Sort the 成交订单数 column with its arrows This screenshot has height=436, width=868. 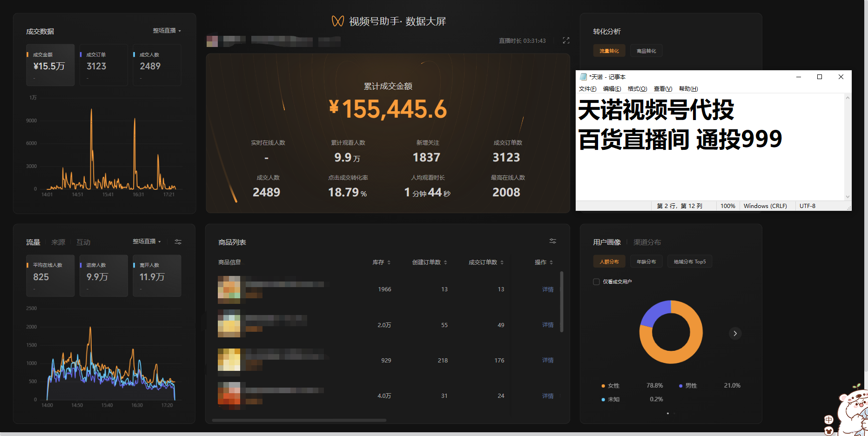pos(502,262)
